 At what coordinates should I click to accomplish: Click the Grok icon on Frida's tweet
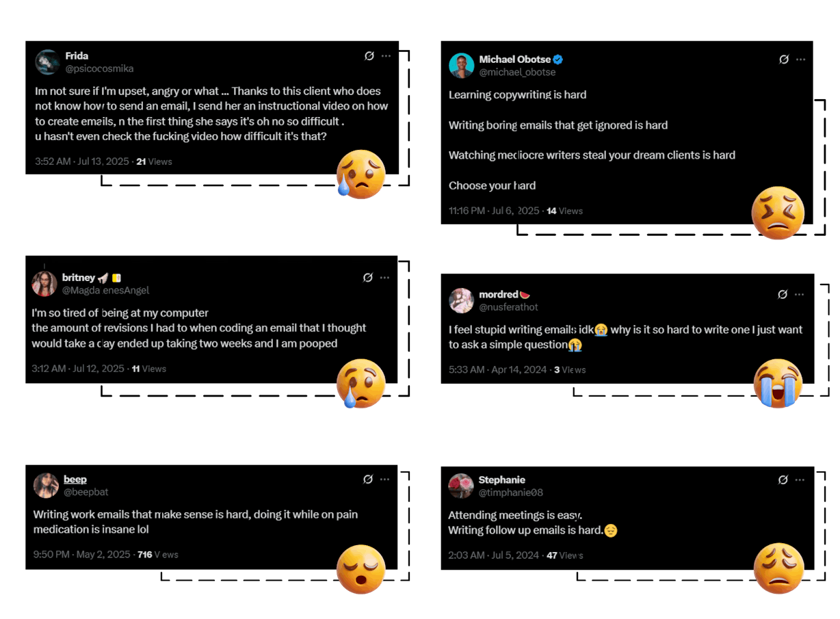coord(369,56)
